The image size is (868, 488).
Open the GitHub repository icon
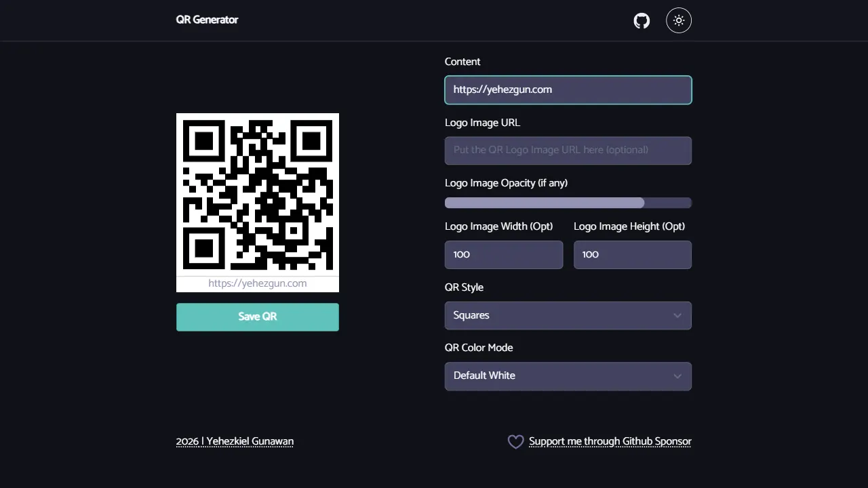click(642, 20)
